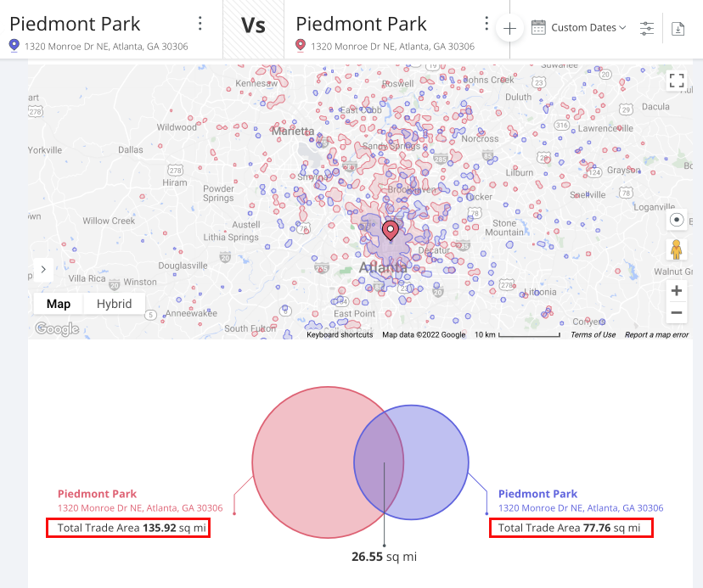This screenshot has width=703, height=588.
Task: Click the red map pin at Piedmont Park
Action: (x=391, y=229)
